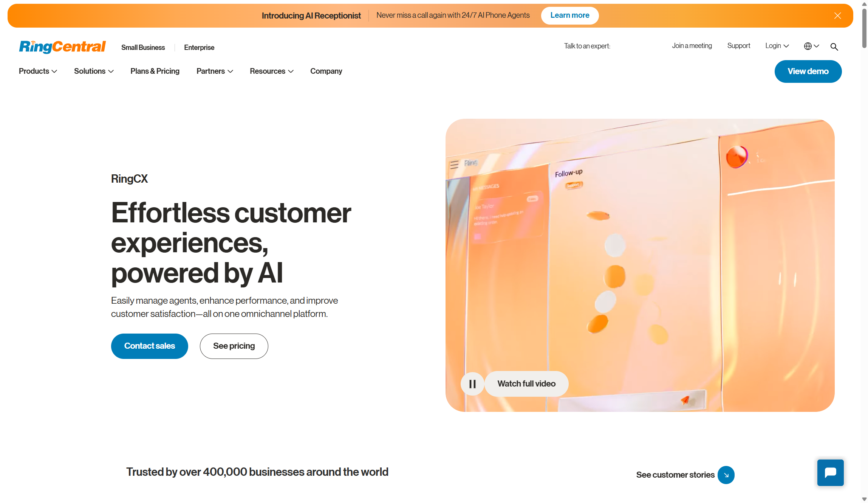Image resolution: width=868 pixels, height=503 pixels.
Task: Open the search magnifier icon
Action: tap(834, 47)
